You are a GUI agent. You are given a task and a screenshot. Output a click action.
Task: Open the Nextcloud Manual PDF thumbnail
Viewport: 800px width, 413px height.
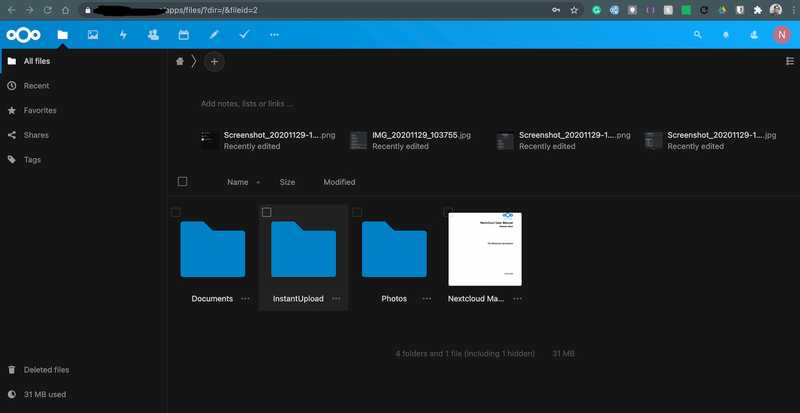point(485,249)
